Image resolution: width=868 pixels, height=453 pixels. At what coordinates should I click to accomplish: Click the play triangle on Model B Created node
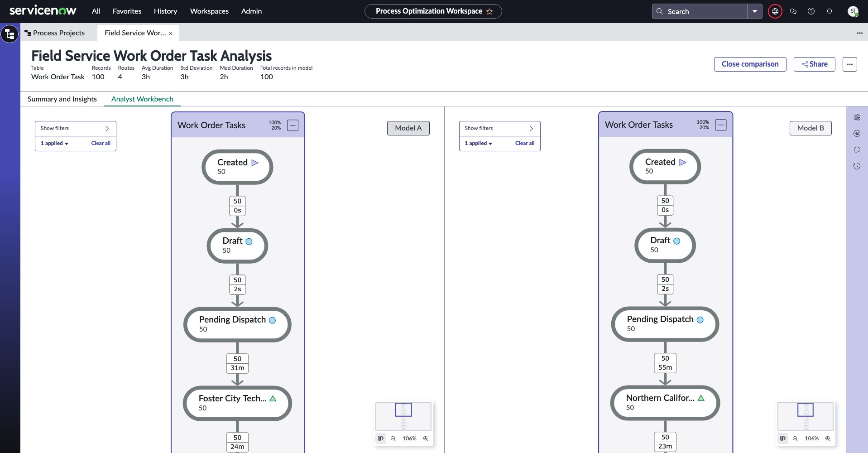pyautogui.click(x=683, y=162)
